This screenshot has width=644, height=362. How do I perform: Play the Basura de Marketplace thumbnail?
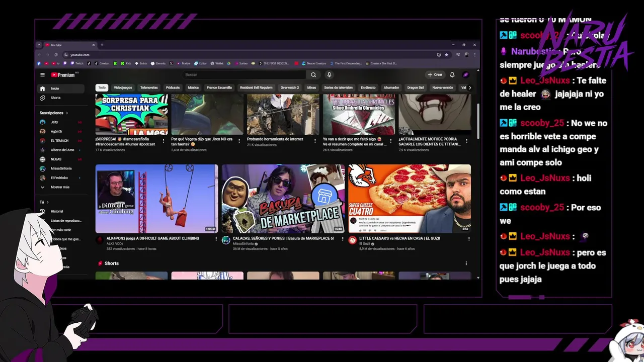(x=283, y=199)
